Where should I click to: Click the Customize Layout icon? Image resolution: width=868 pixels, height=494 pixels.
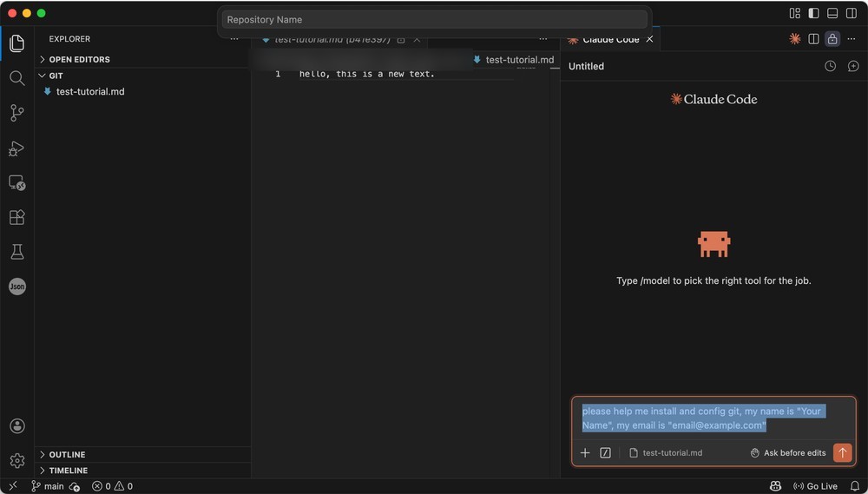(795, 13)
